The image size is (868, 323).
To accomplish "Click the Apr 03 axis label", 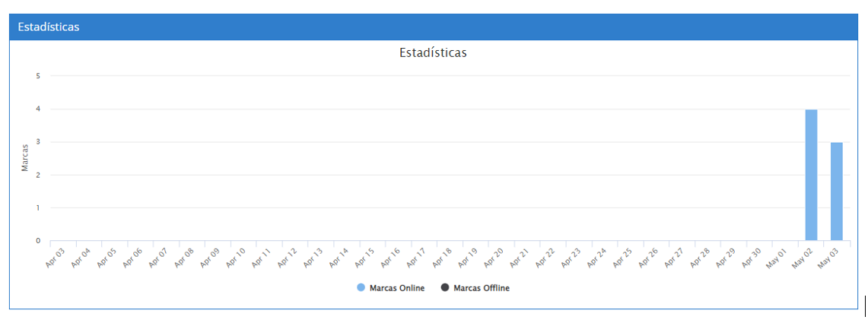I will click(56, 257).
